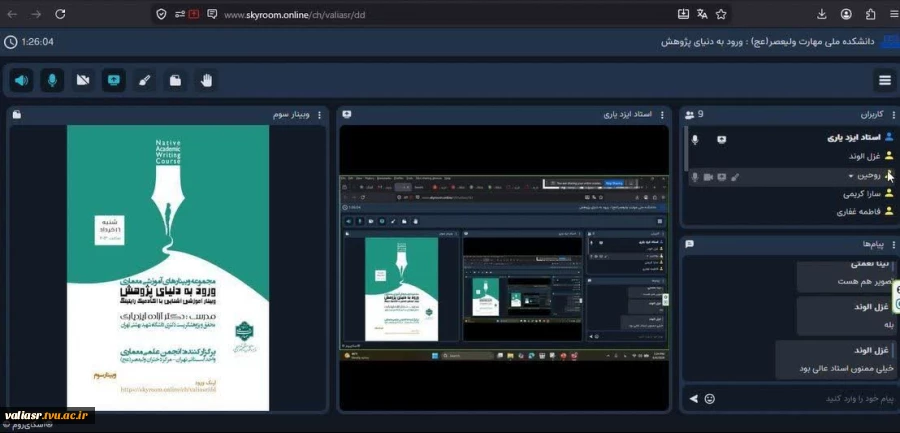Click microphone icon beside استاد ایزد یاری
Screen dimensions: 900x433
(695, 140)
